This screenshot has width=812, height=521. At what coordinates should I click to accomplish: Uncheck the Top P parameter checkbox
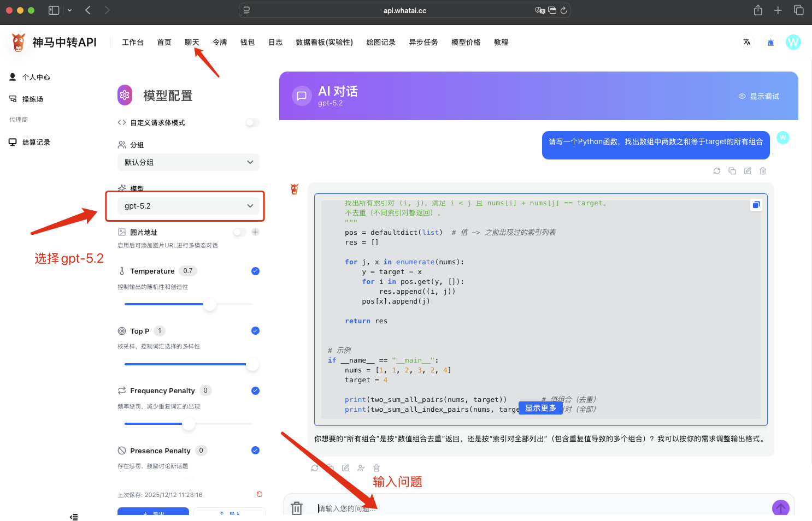click(x=255, y=331)
